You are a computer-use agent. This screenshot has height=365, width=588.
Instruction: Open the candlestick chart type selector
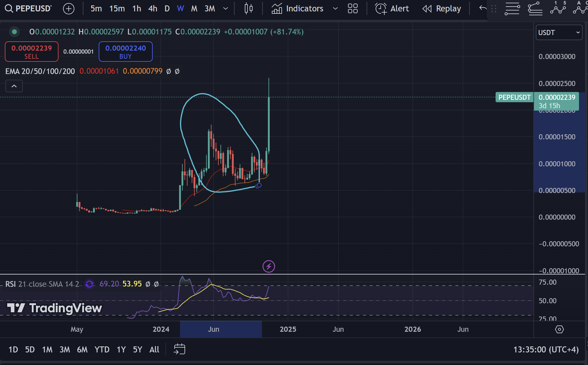[248, 9]
